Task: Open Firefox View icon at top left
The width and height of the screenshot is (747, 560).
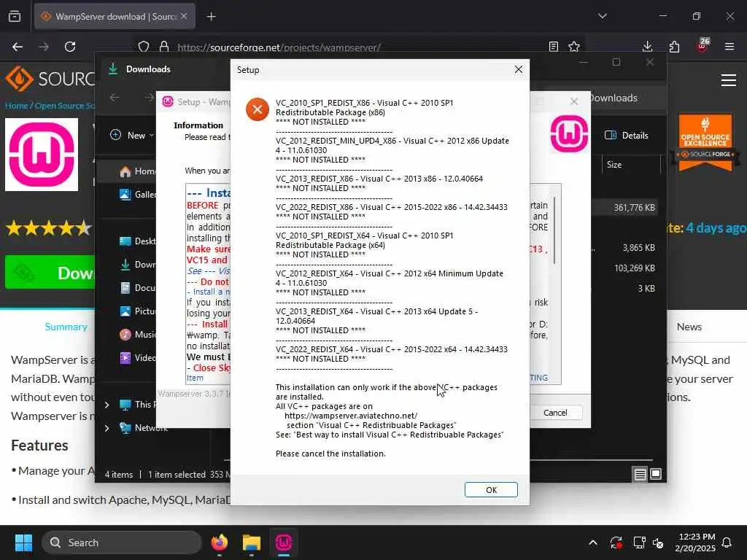Action: click(15, 17)
